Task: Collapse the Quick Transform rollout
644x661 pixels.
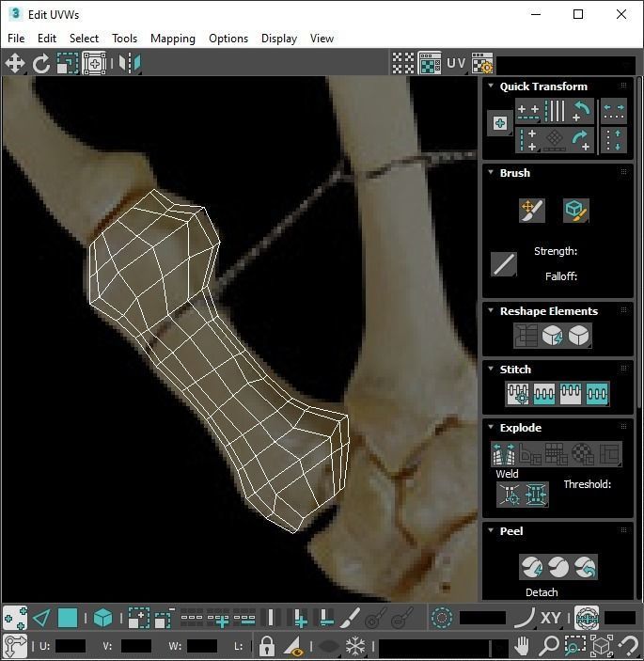Action: 491,86
